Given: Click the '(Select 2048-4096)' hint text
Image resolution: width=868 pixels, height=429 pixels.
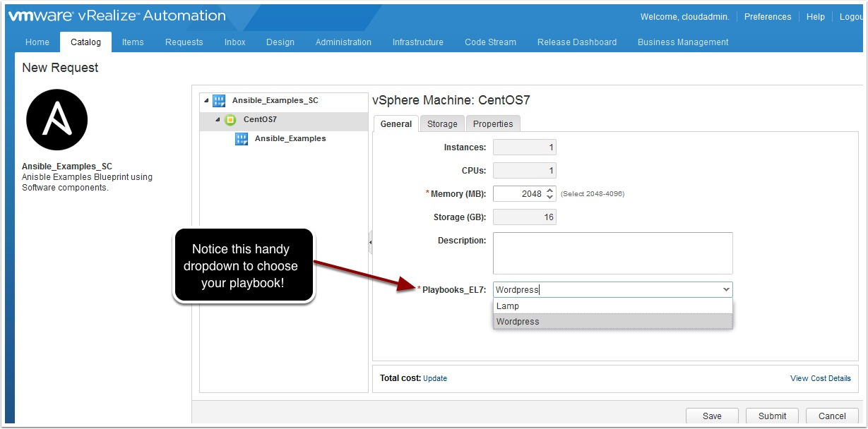Looking at the screenshot, I should click(x=593, y=194).
